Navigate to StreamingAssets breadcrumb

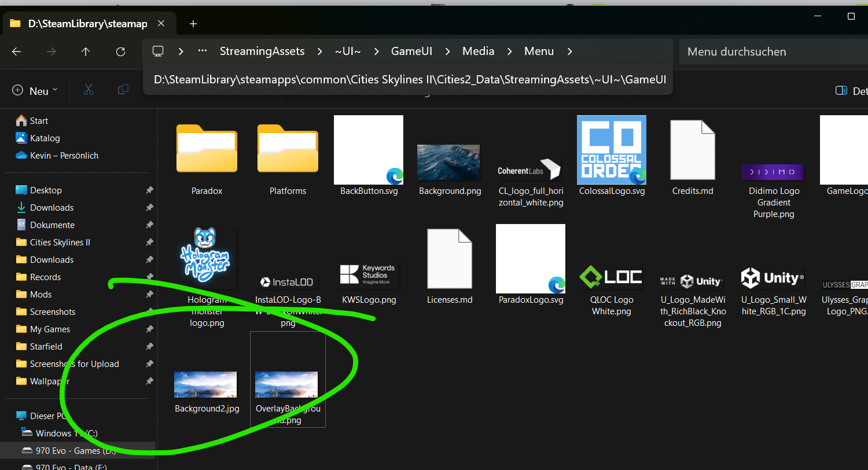262,52
